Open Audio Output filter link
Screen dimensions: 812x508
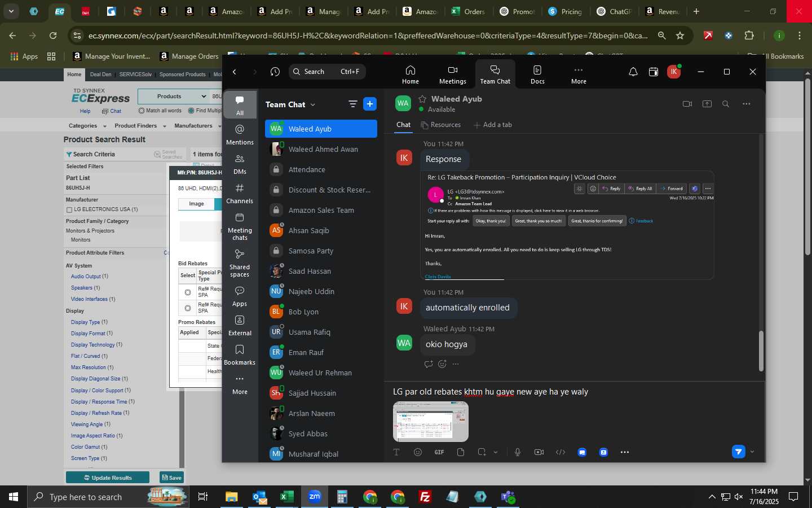86,277
